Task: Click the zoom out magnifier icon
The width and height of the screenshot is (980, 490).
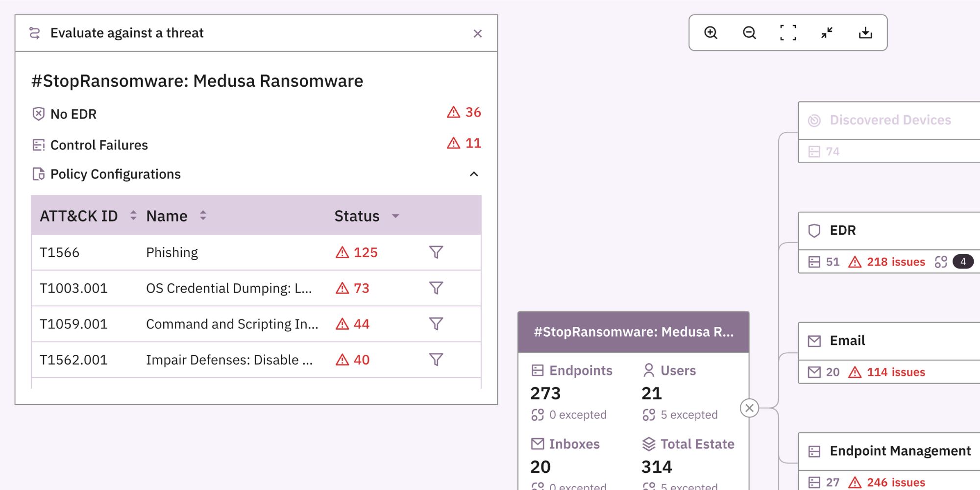Action: 749,33
